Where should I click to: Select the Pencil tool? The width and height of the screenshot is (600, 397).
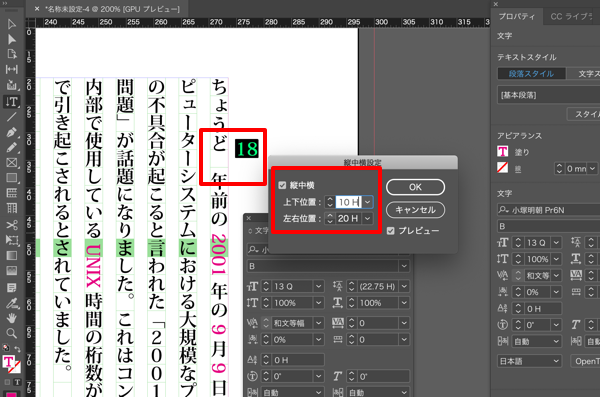(x=11, y=148)
